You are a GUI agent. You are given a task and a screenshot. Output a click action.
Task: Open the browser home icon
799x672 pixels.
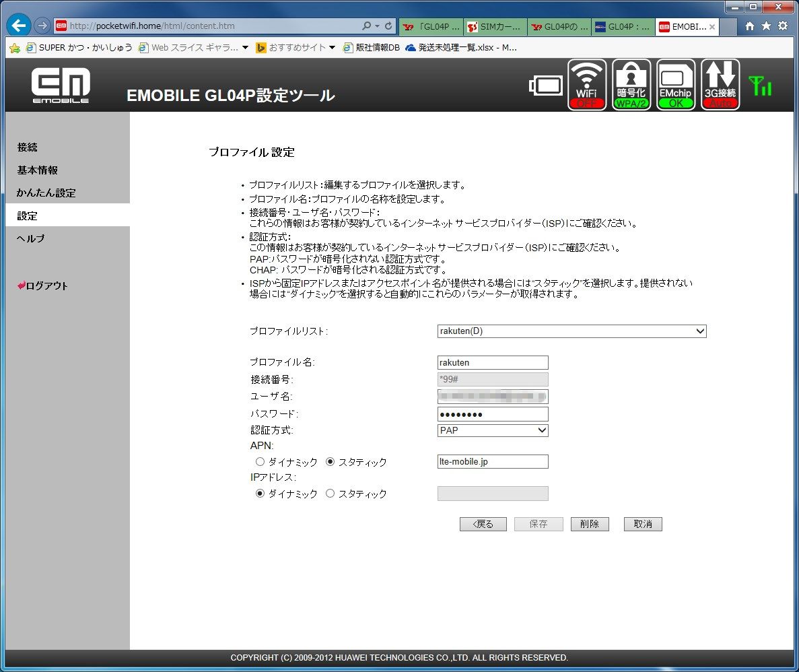pos(750,26)
